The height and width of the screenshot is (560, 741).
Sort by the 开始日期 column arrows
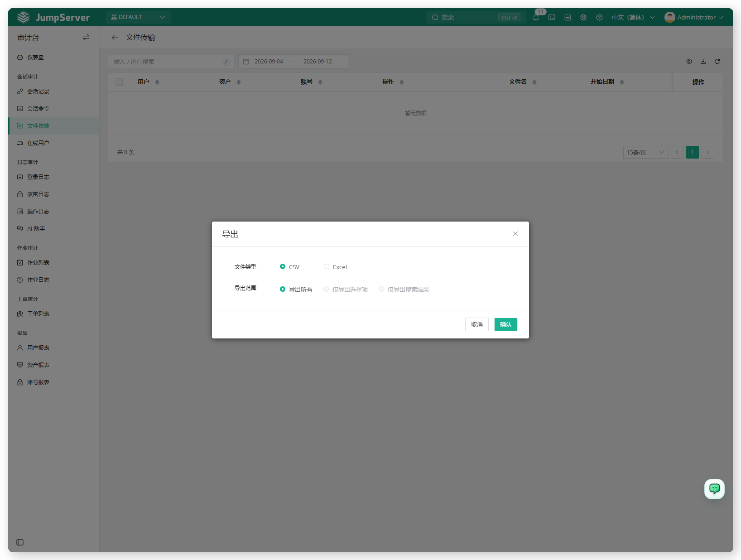(x=622, y=82)
